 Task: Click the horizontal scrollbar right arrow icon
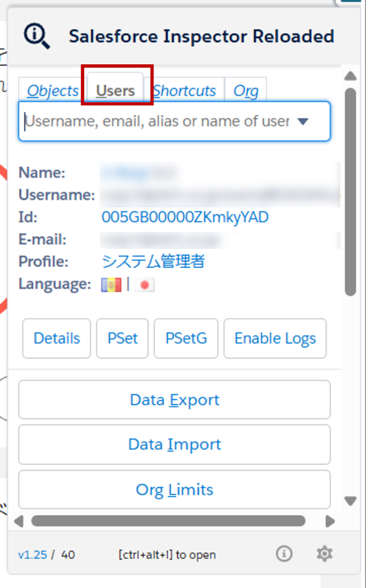tap(330, 521)
